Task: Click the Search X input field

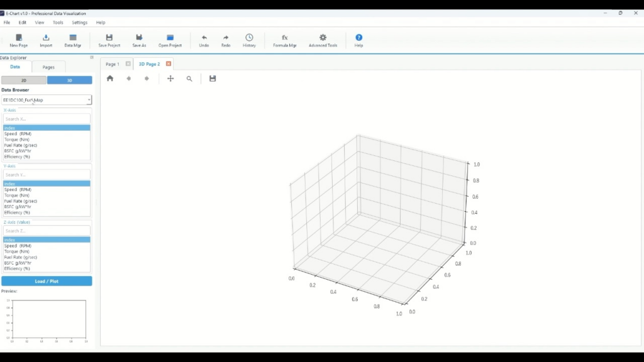Action: tap(47, 119)
